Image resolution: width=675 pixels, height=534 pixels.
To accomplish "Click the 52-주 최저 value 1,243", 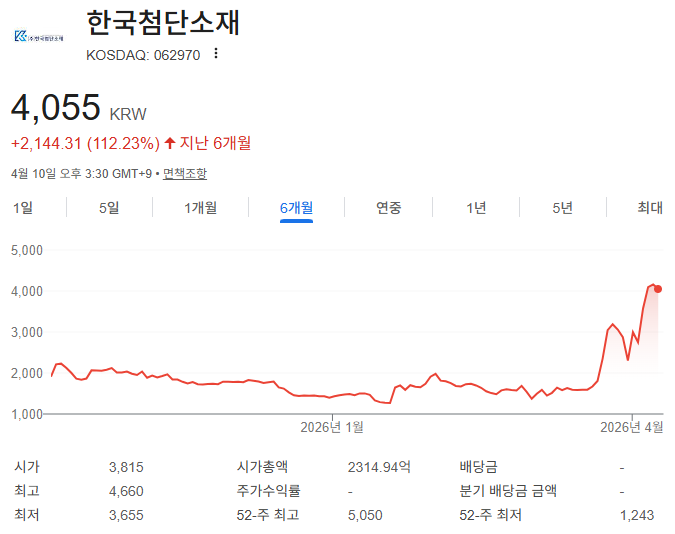I will tap(637, 515).
